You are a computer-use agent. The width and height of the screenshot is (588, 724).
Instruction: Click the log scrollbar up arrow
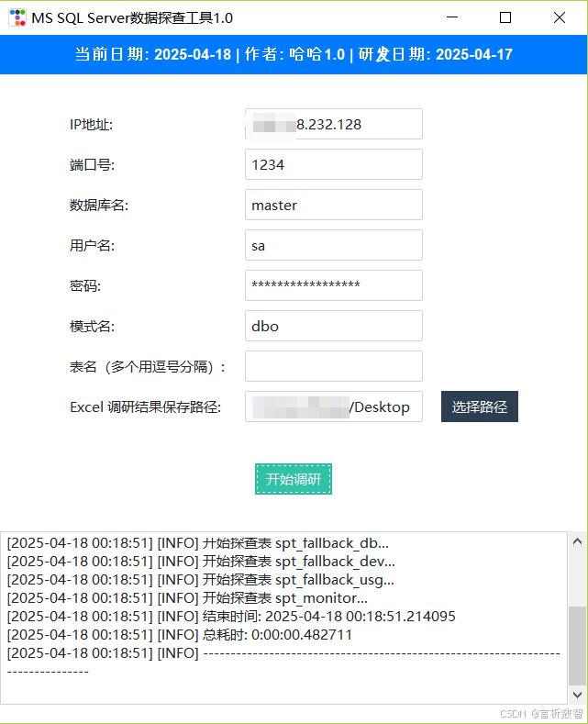pyautogui.click(x=577, y=541)
